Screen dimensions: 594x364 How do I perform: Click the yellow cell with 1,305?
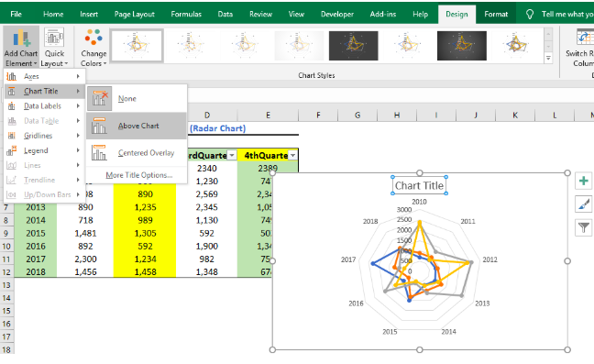tap(145, 233)
